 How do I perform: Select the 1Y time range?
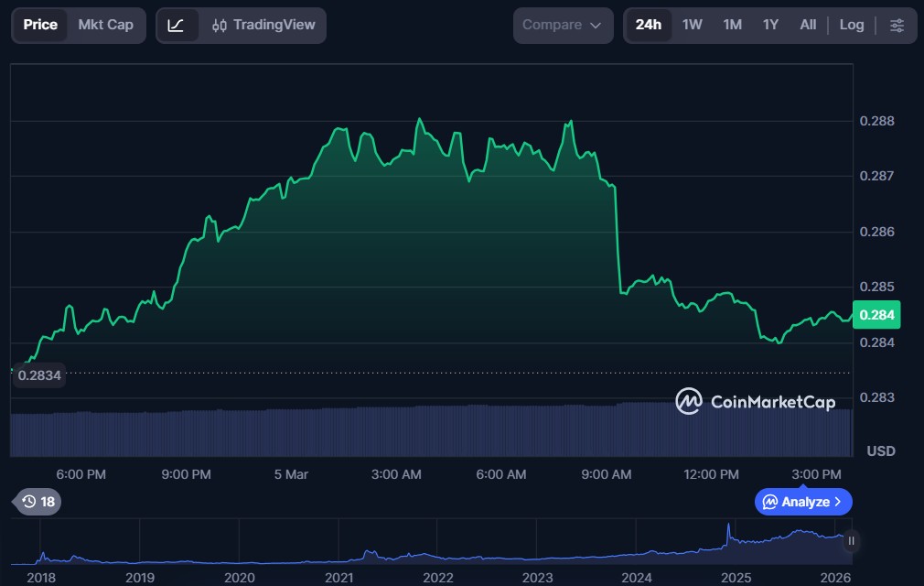point(770,25)
